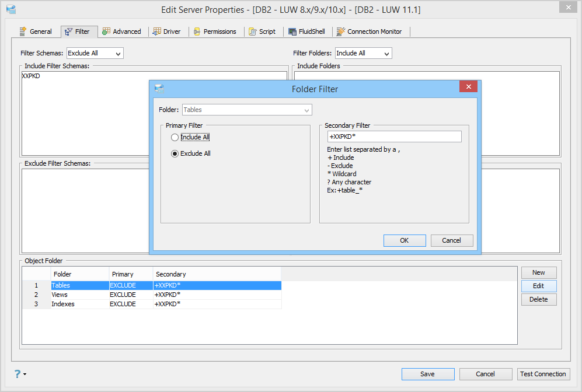Click the Advanced tab grid icon
Image resolution: width=582 pixels, height=392 pixels.
pyautogui.click(x=106, y=32)
